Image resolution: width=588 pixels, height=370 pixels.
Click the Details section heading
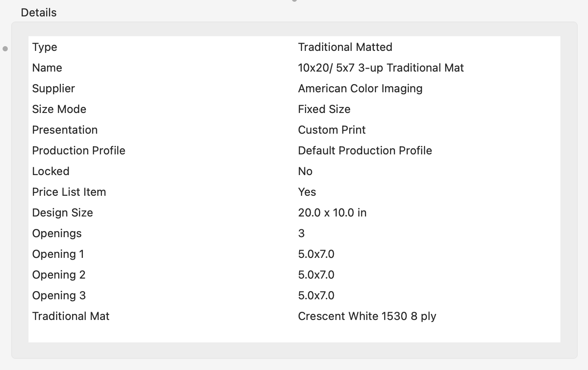38,13
